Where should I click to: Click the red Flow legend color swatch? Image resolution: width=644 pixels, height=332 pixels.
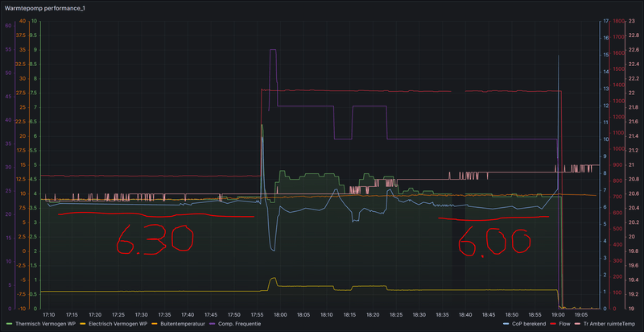click(x=554, y=324)
